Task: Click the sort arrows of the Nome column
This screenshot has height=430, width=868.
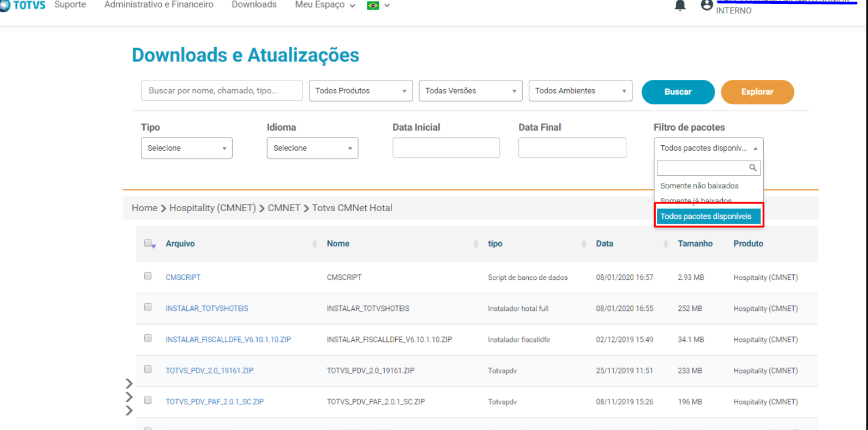Action: (476, 244)
